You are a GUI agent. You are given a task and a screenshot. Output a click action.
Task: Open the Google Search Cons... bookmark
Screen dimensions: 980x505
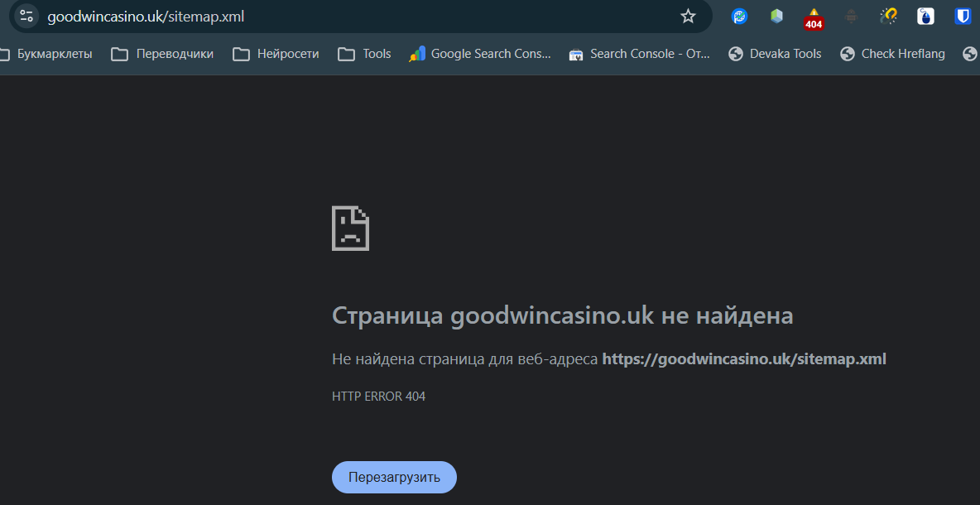coord(480,55)
